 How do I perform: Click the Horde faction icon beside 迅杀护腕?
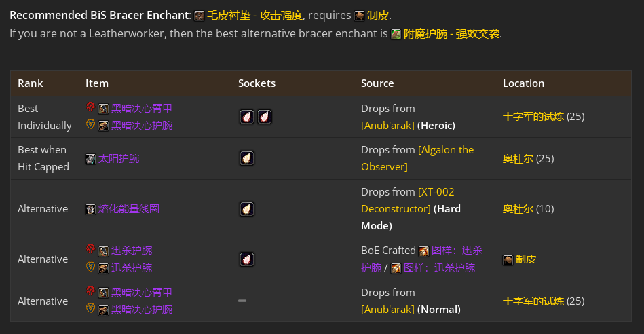click(x=90, y=249)
